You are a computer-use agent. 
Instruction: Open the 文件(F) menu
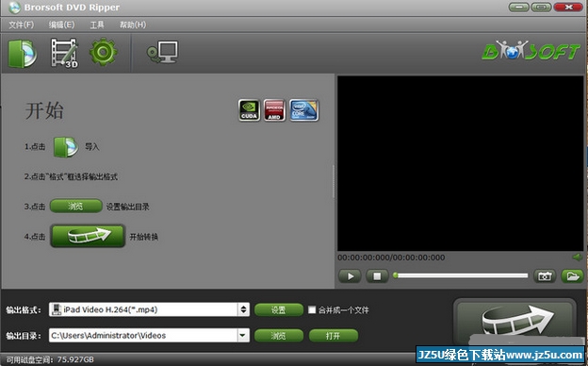pyautogui.click(x=22, y=25)
